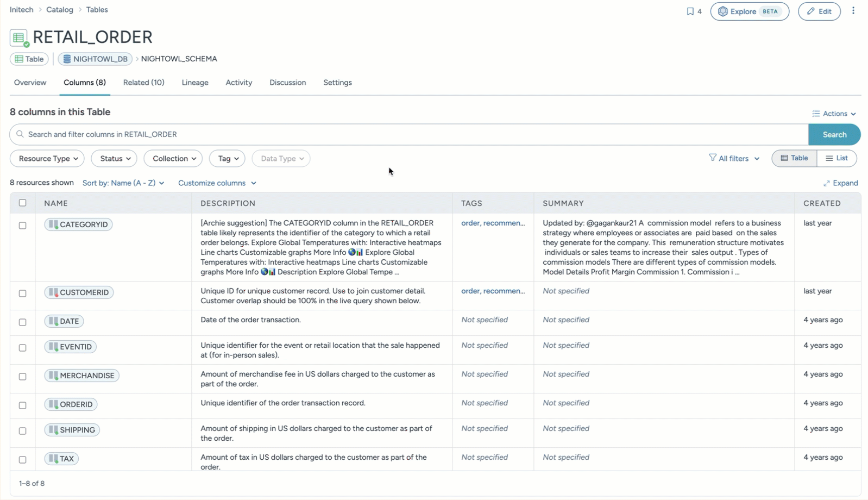Check the CATEGORYID row checkbox
Image resolution: width=868 pixels, height=500 pixels.
tap(22, 225)
